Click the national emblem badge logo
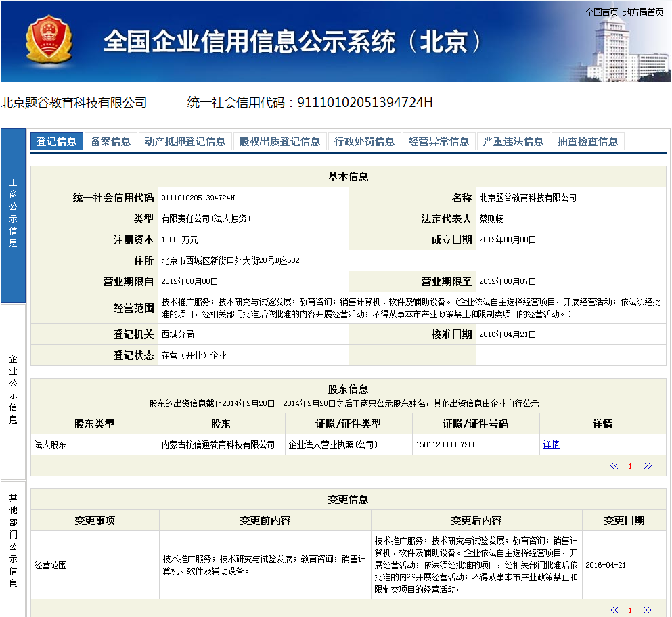This screenshot has height=617, width=672. coord(48,41)
